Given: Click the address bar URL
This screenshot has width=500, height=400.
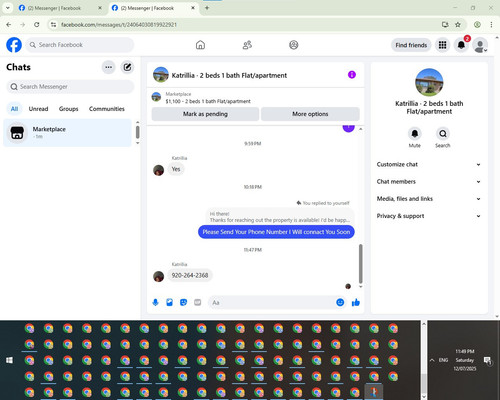Looking at the screenshot, I should [119, 25].
